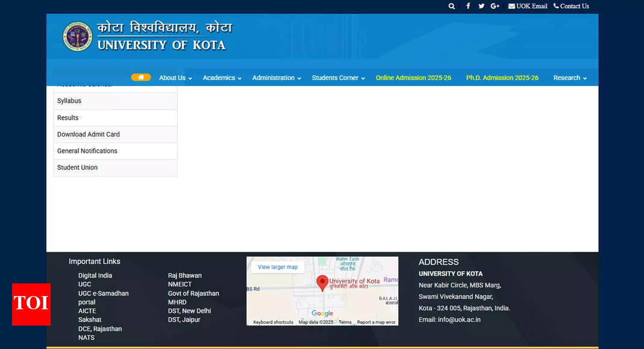This screenshot has width=644, height=349.
Task: Open the AICTE link
Action: 87,311
